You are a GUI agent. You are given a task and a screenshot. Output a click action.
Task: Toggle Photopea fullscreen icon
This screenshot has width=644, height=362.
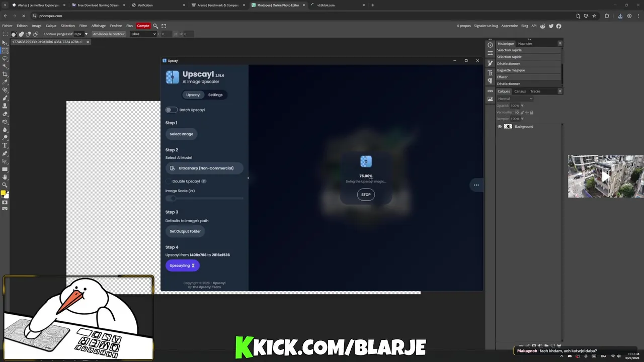click(164, 26)
